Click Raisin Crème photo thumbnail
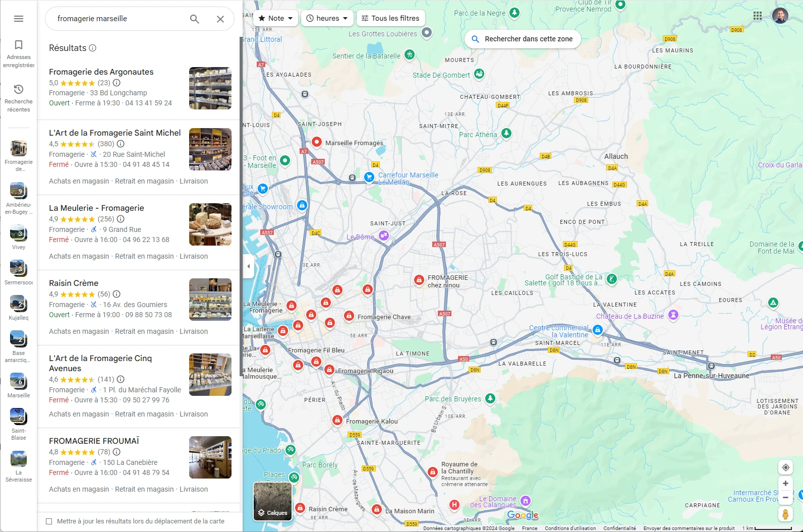 click(210, 300)
